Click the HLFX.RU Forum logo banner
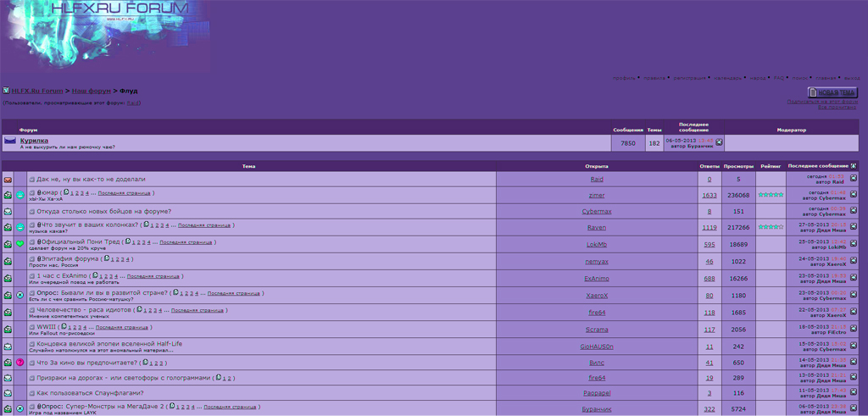 click(x=105, y=34)
